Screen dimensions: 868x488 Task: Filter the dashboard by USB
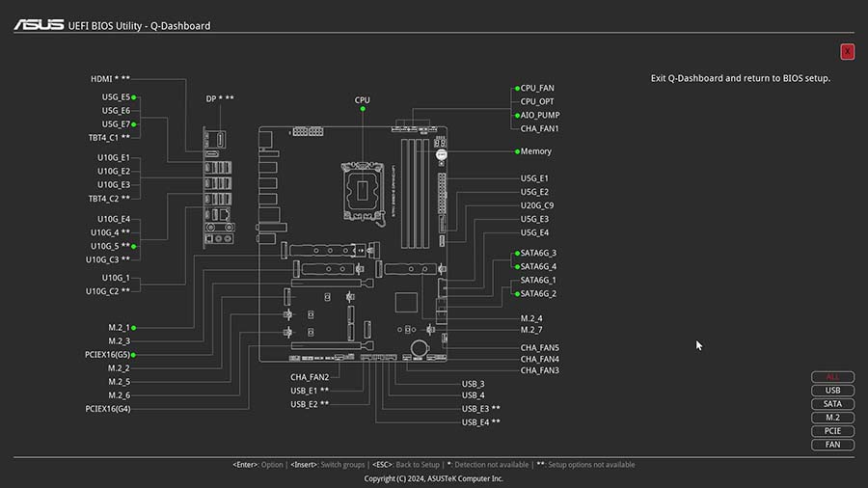pos(832,391)
